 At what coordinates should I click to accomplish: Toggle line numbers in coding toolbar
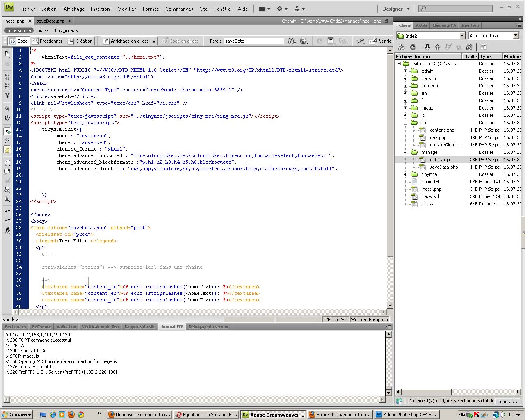pyautogui.click(x=7, y=131)
